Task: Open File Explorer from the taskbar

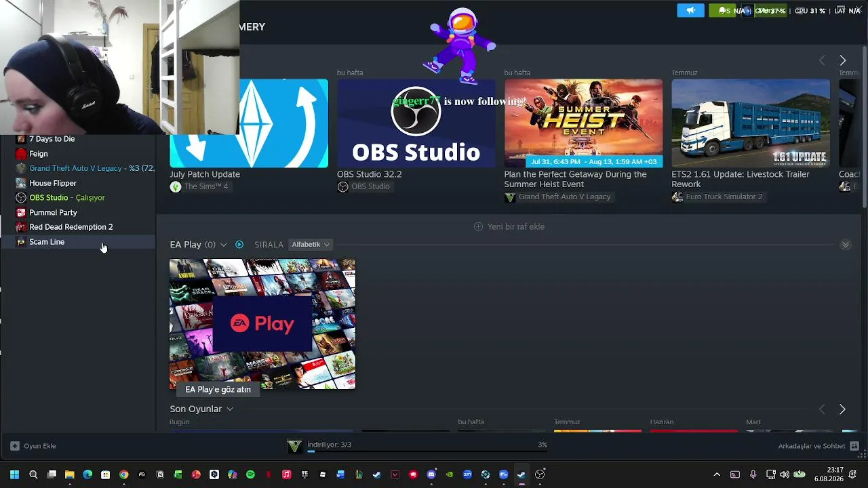Action: coord(69,474)
